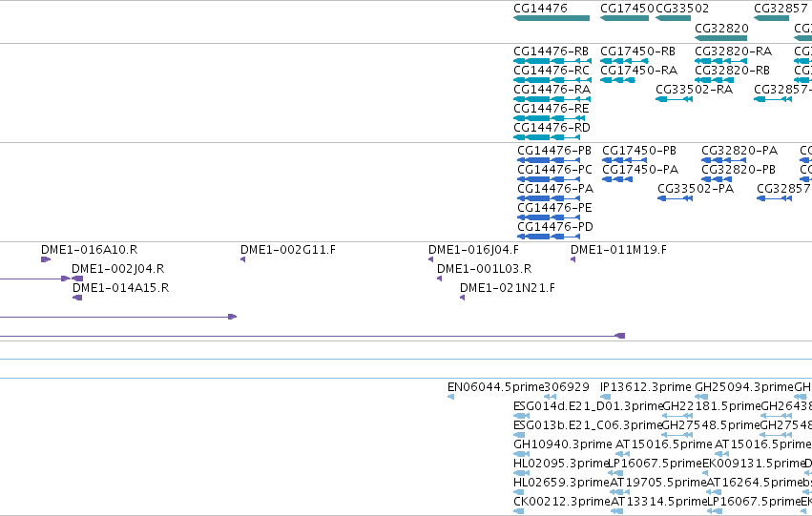Select transcript CG32820-RB
This screenshot has height=516, width=812.
click(x=732, y=71)
